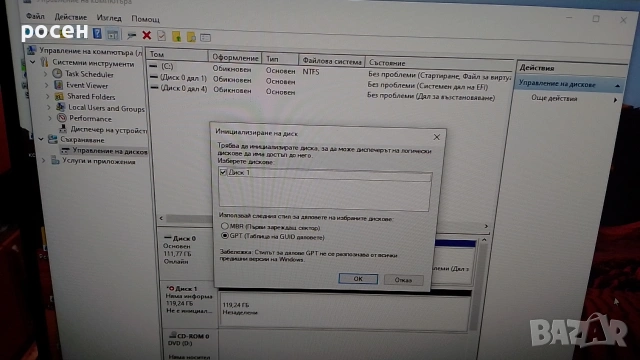The width and height of the screenshot is (640, 360).
Task: Click the red X delete toolbar icon
Action: 147,36
